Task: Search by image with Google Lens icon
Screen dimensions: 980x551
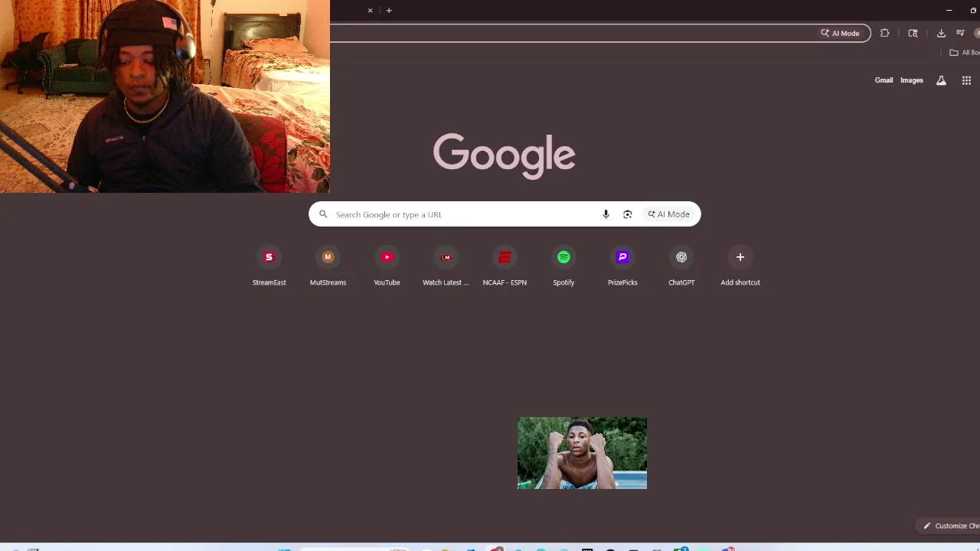Action: coord(627,214)
